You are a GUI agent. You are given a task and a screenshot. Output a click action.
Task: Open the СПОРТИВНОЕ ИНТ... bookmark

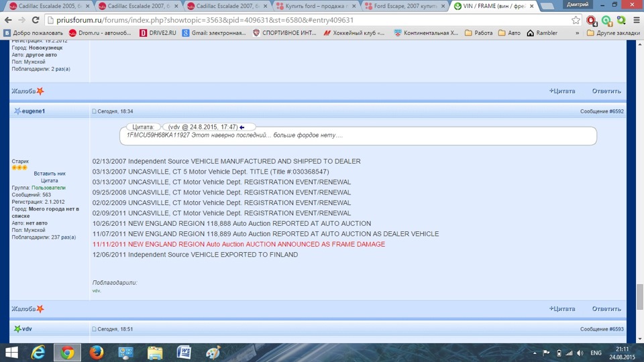284,33
